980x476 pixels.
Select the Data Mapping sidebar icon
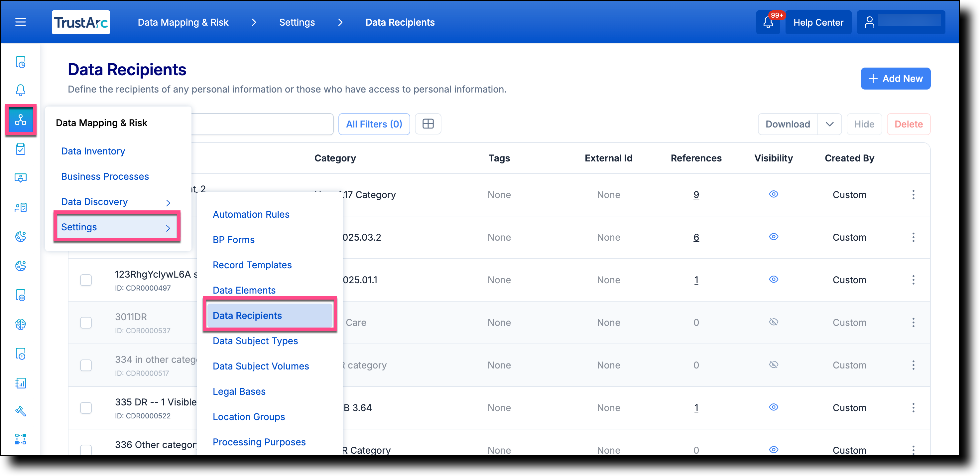[21, 120]
